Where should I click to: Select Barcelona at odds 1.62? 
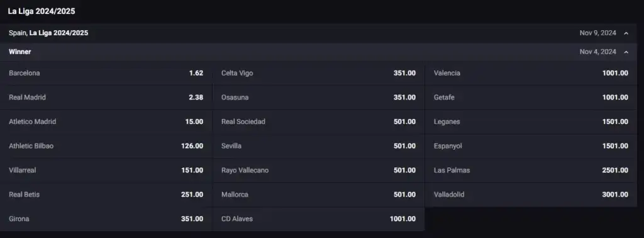tap(106, 73)
